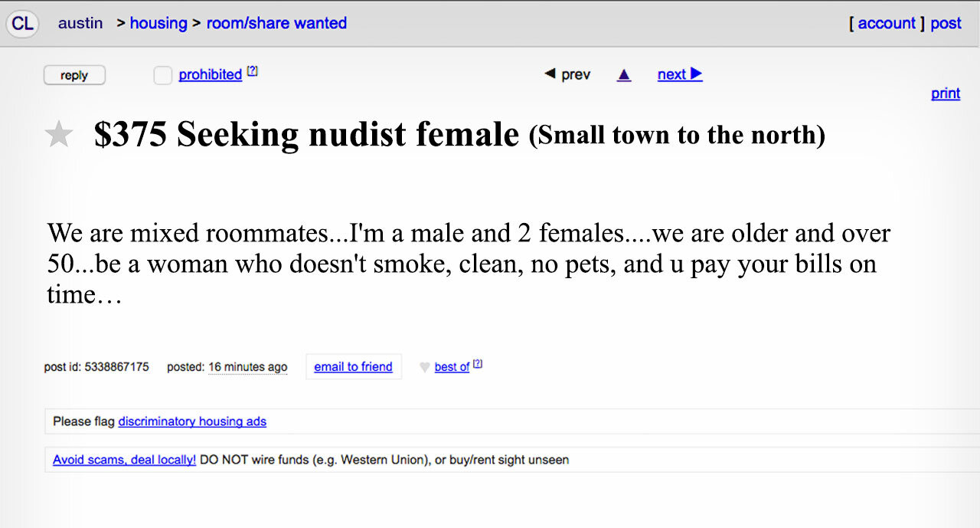Open the housing category
Viewport: 980px width, 528px height.
(x=158, y=23)
